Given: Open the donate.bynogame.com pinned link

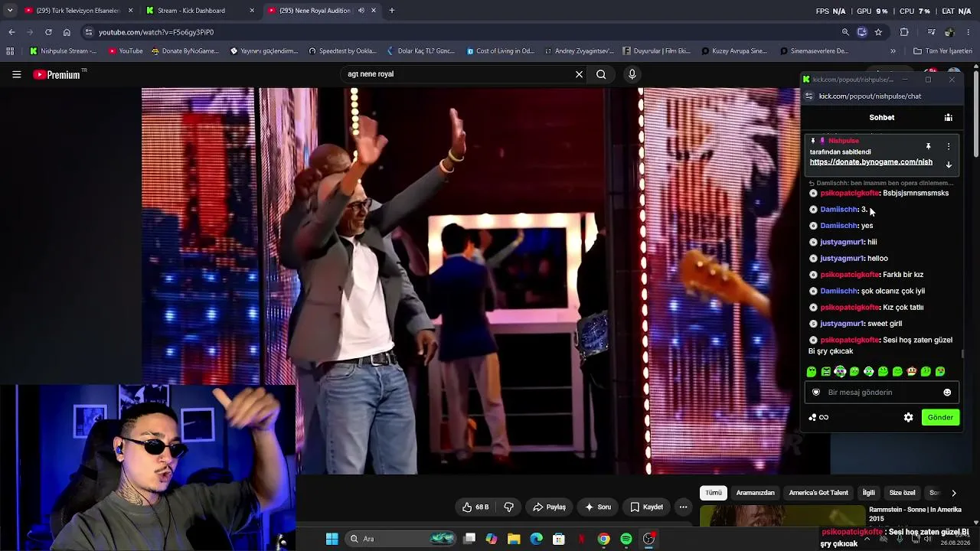Looking at the screenshot, I should 871,162.
